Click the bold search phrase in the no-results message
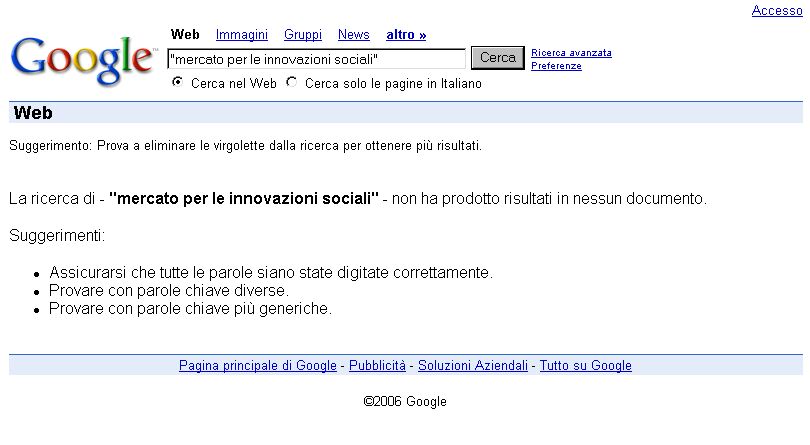The width and height of the screenshot is (810, 445). coord(244,198)
